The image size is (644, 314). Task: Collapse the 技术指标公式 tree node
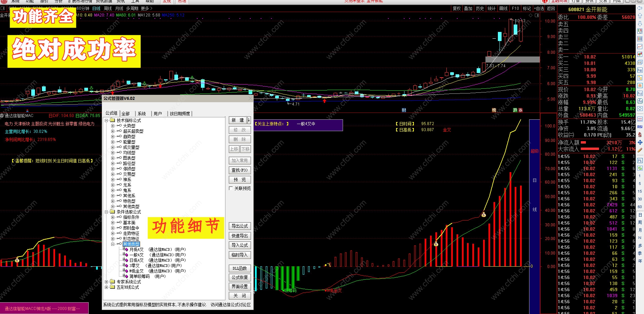tap(106, 120)
